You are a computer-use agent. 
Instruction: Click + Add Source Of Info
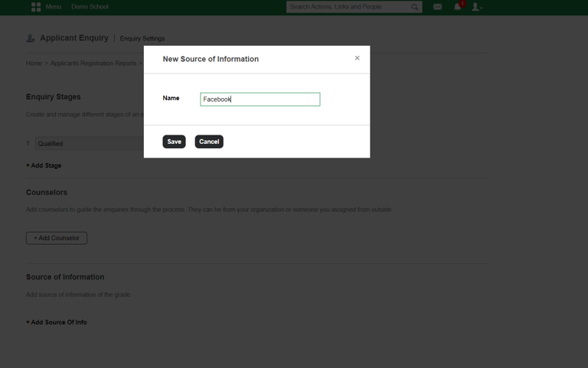point(56,322)
